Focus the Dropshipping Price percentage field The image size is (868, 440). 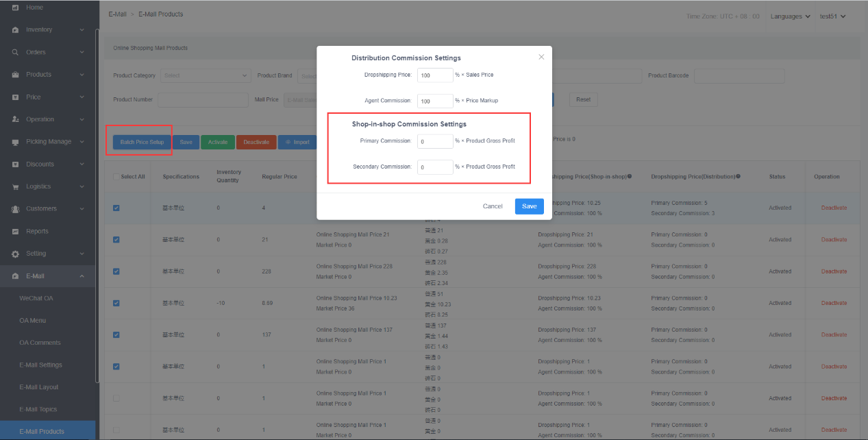434,75
